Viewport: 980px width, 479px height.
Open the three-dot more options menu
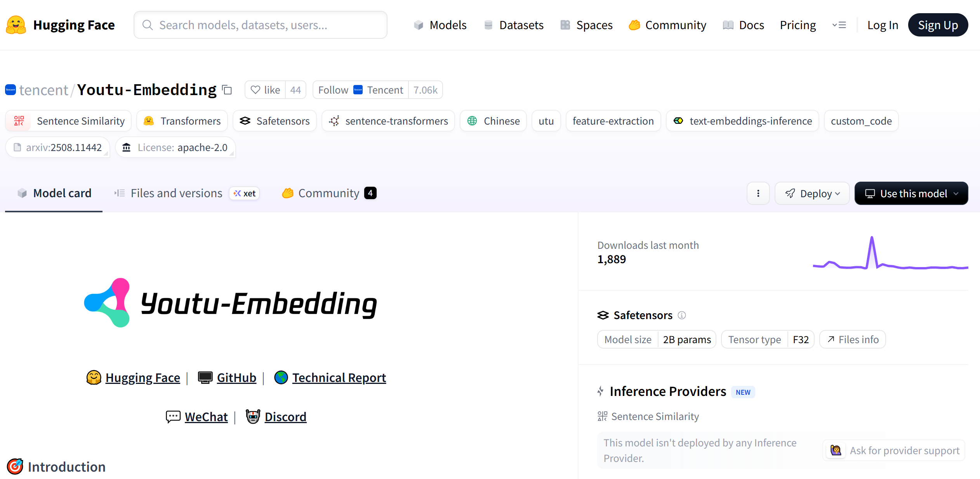758,193
